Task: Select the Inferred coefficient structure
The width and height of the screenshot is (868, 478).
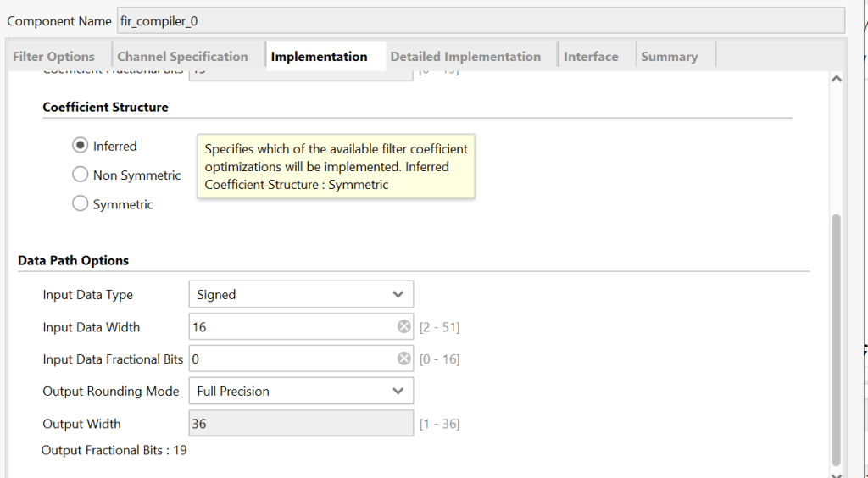Action: point(81,146)
